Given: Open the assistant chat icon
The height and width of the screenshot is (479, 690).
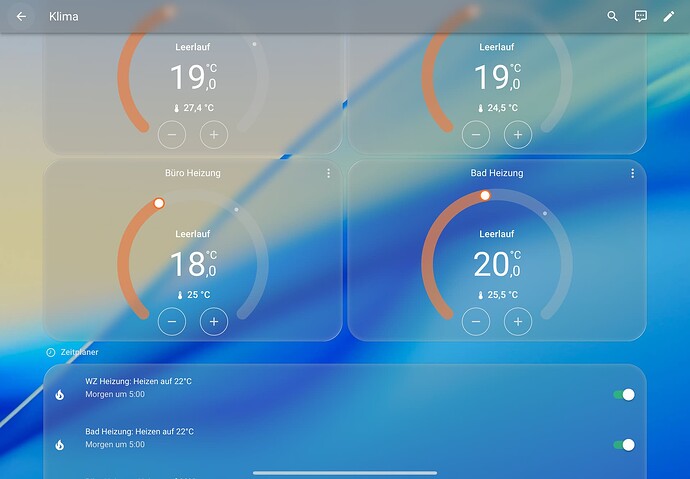Looking at the screenshot, I should (641, 17).
